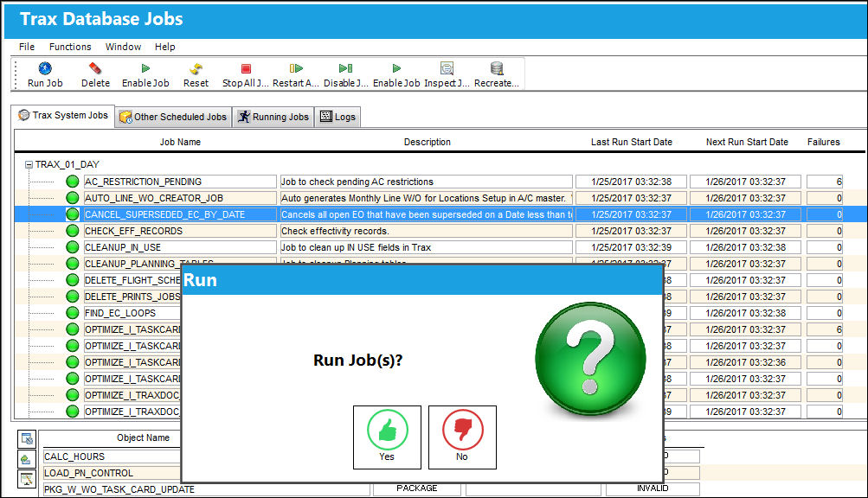Switch to the Other Scheduled Jobs tab

click(173, 117)
